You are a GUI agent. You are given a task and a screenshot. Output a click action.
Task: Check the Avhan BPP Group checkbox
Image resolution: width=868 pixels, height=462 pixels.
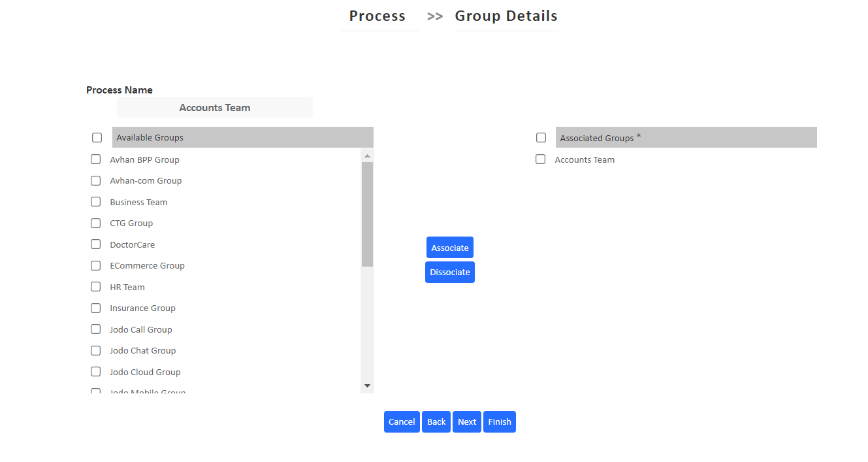click(95, 159)
